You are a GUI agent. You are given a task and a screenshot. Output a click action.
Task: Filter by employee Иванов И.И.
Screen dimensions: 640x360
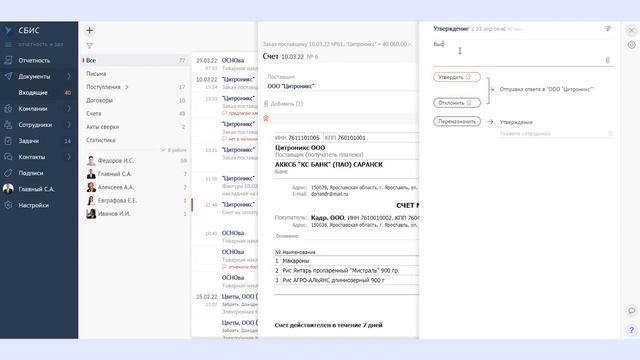tap(136, 213)
